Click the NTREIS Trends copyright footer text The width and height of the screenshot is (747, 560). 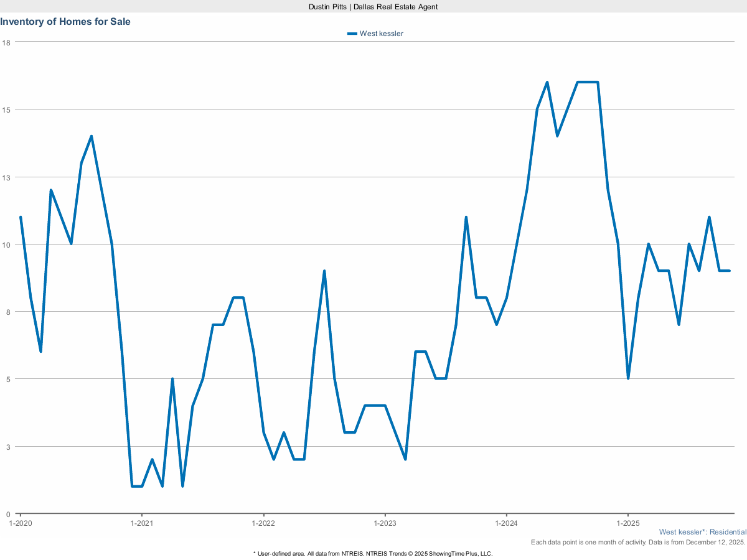pyautogui.click(x=374, y=553)
